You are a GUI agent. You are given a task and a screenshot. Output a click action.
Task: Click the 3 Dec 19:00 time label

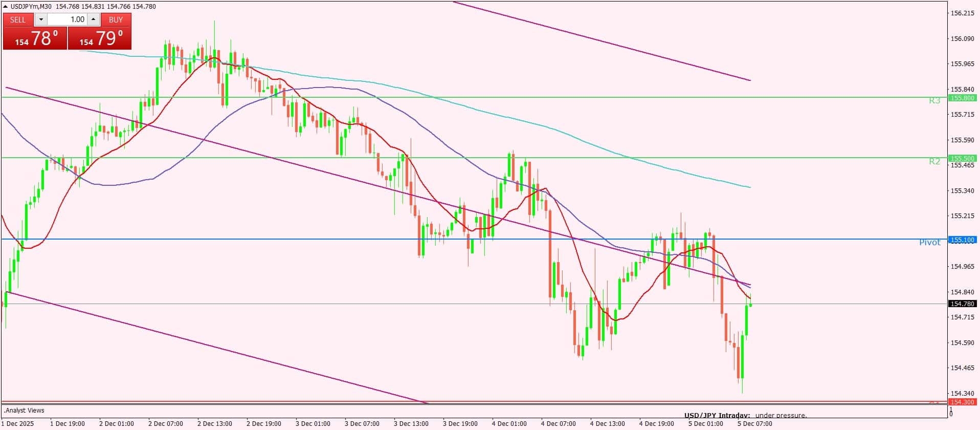(x=460, y=424)
